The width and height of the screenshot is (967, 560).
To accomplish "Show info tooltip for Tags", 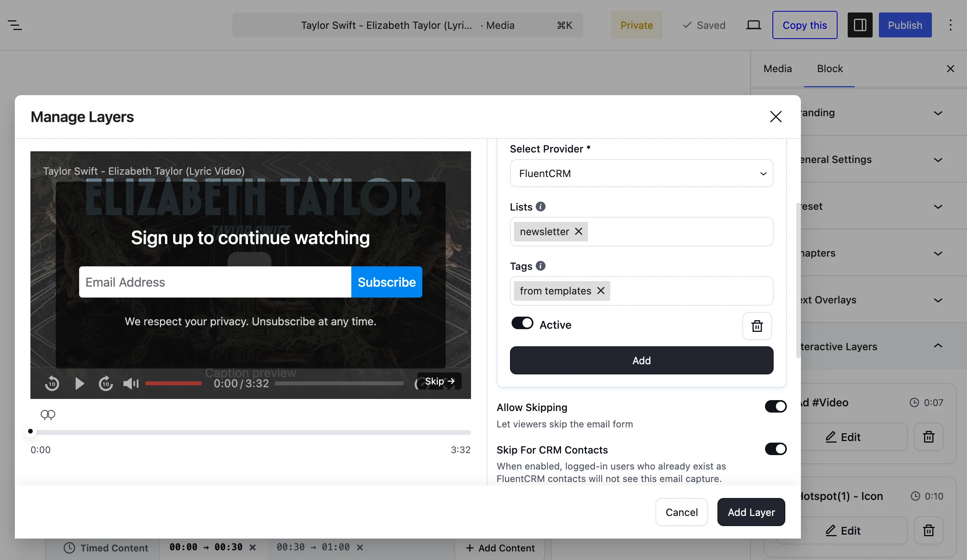I will [540, 266].
